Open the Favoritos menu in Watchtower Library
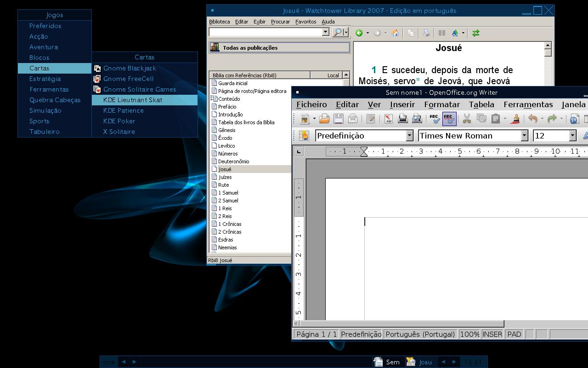 (306, 22)
